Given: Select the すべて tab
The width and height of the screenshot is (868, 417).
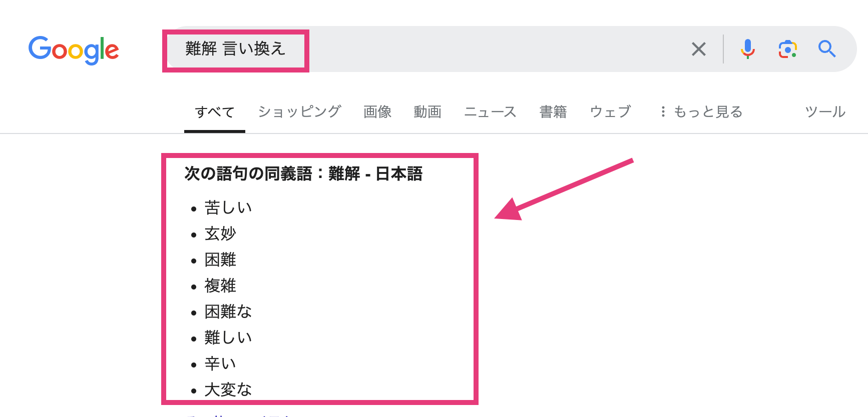Looking at the screenshot, I should point(215,112).
